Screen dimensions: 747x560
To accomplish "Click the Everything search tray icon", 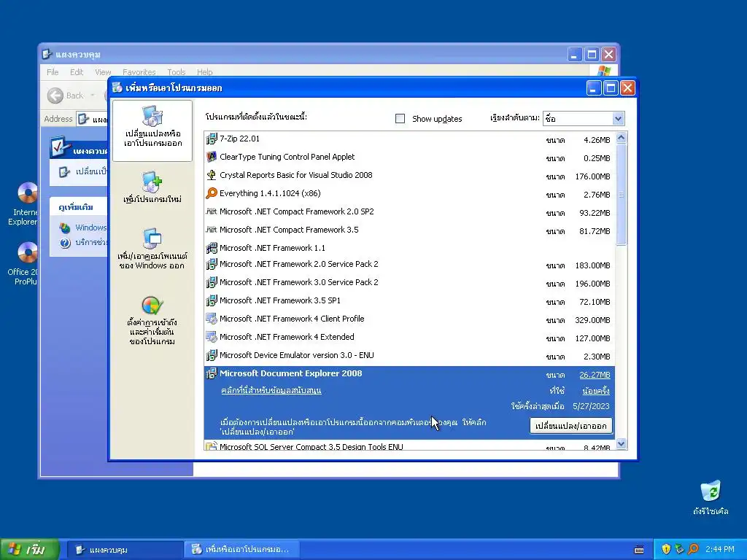I will [x=694, y=549].
